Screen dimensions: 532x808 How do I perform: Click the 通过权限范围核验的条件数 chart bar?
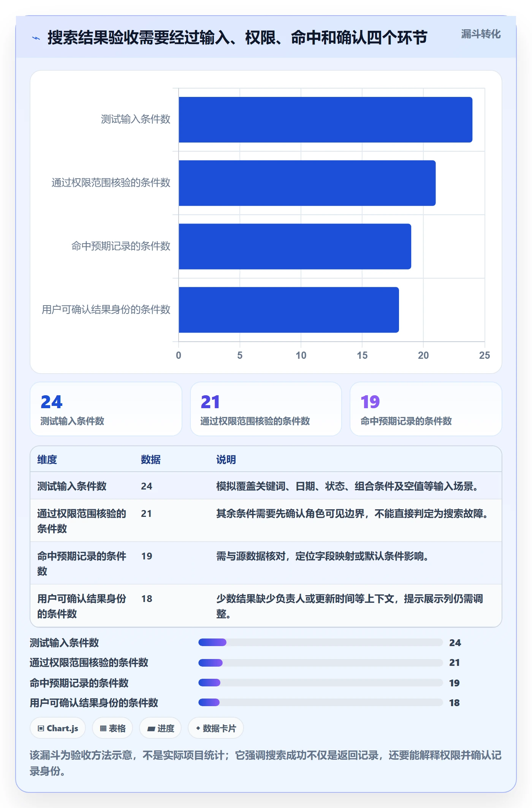click(x=307, y=183)
